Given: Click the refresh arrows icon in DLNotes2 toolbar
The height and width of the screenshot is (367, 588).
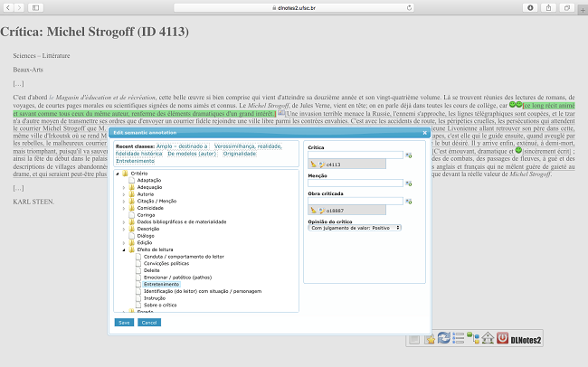Looking at the screenshot, I should [x=443, y=338].
